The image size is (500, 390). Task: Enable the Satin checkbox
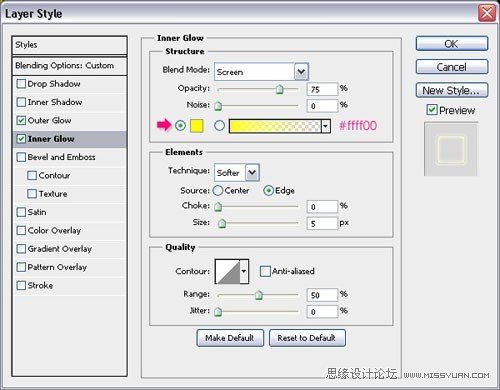[x=21, y=212]
